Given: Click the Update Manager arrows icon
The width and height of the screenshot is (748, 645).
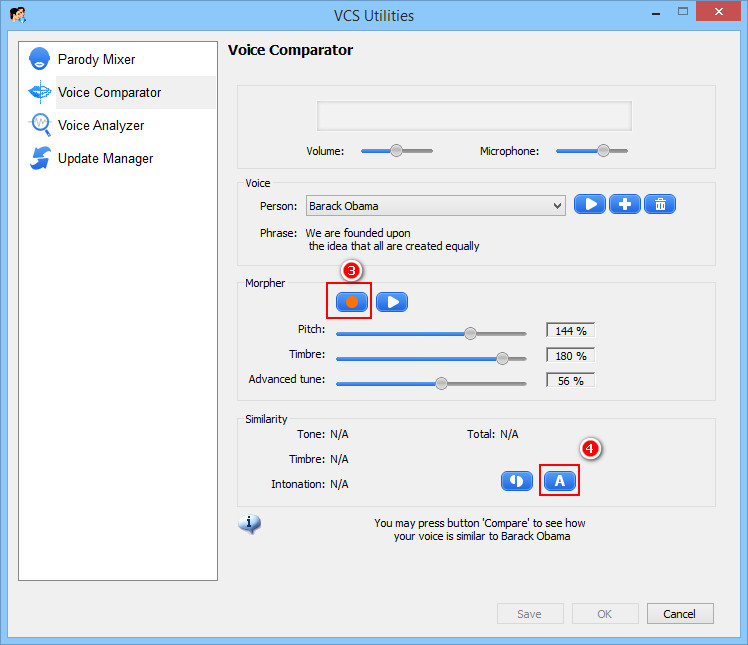Looking at the screenshot, I should tap(40, 158).
